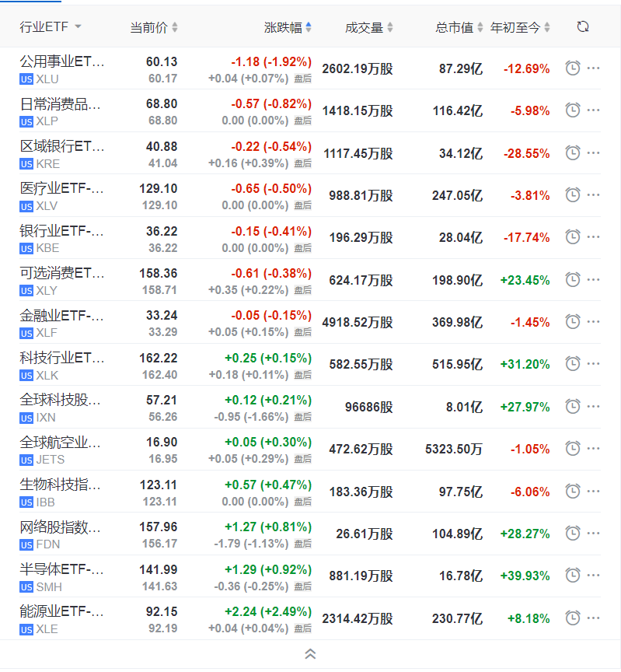
Task: Collapse list with bottom double chevron
Action: click(x=310, y=654)
